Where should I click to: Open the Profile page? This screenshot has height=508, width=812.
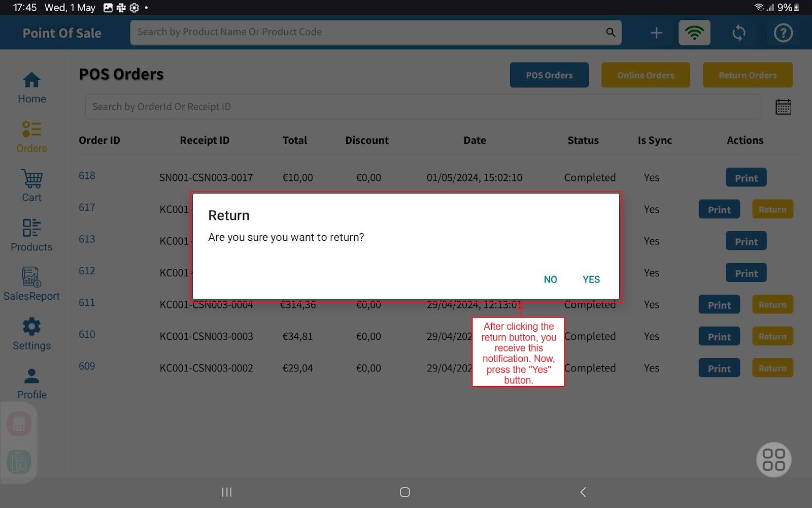31,383
